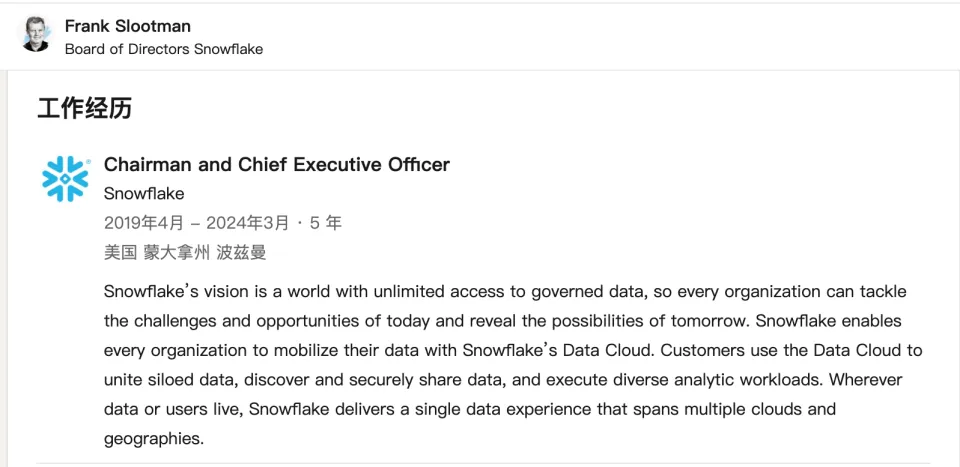Image resolution: width=960 pixels, height=467 pixels.
Task: Select the 工作经历 section heading
Action: coord(84,109)
